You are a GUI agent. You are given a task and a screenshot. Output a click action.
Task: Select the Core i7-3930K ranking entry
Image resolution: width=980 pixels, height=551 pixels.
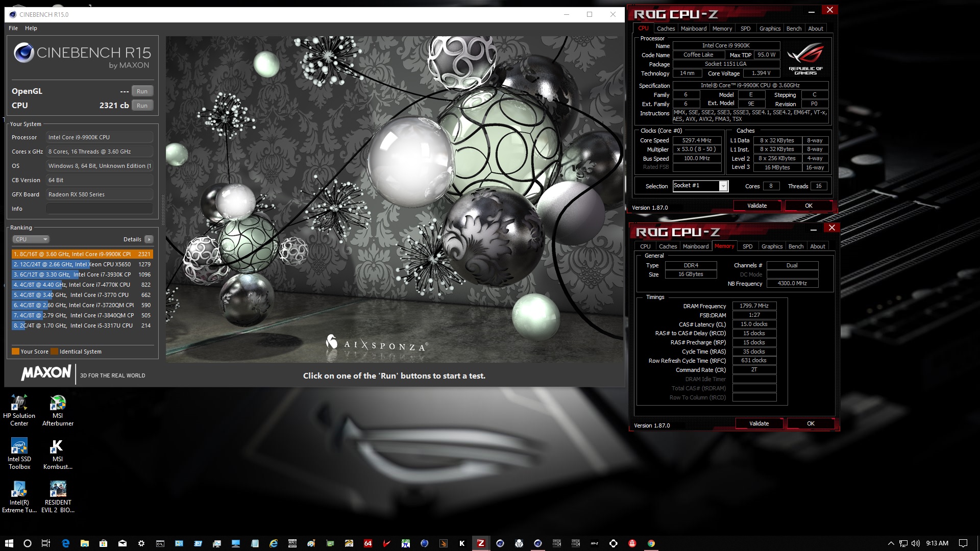(82, 274)
